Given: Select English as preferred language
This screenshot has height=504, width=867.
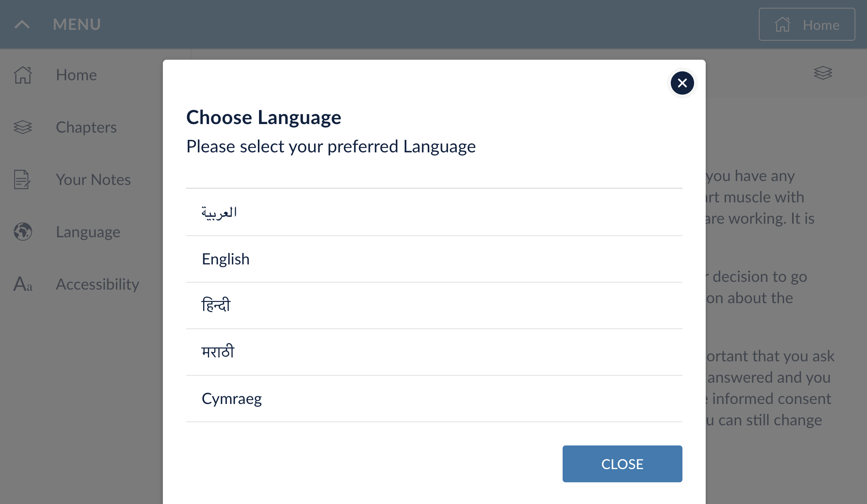Looking at the screenshot, I should 226,259.
